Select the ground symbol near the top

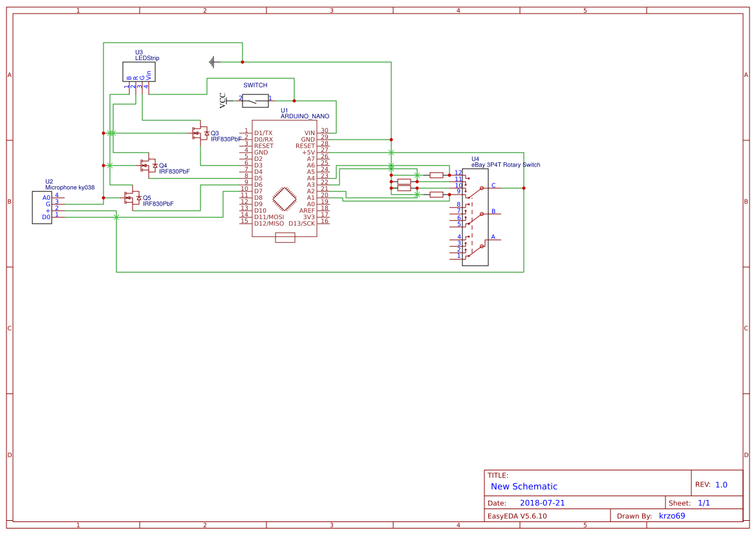(213, 62)
